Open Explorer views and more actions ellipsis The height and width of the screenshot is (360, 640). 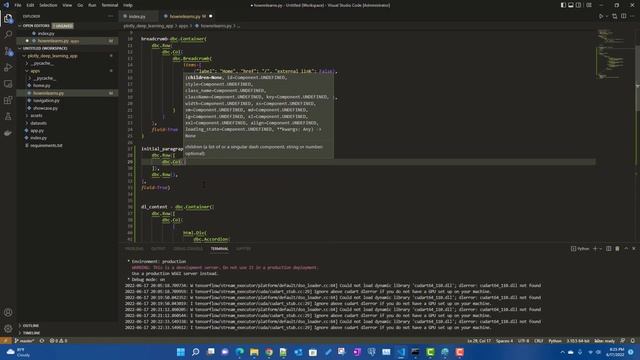(111, 16)
